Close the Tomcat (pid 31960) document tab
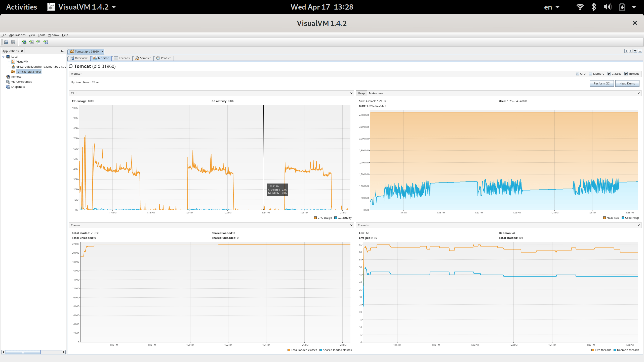The image size is (644, 362). 102,52
